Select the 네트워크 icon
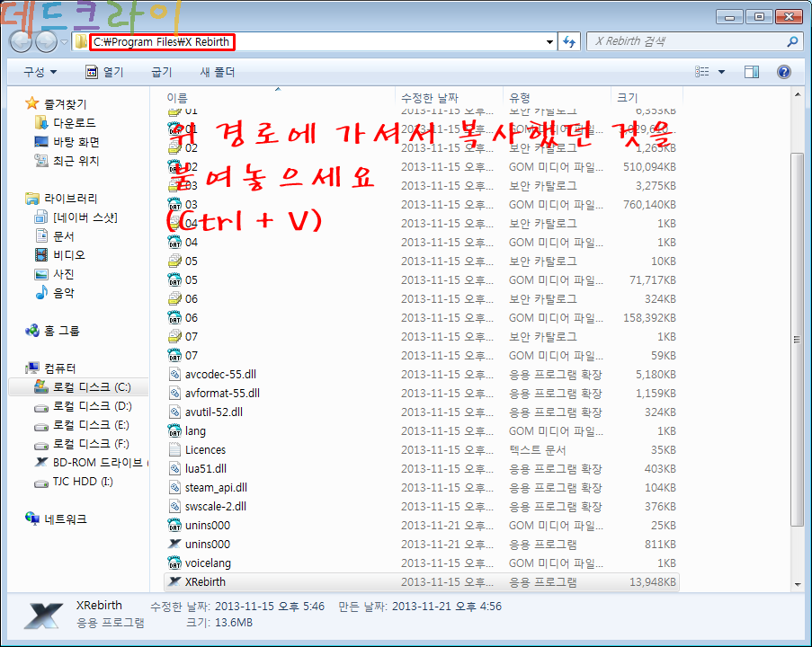The width and height of the screenshot is (812, 647). (32, 518)
